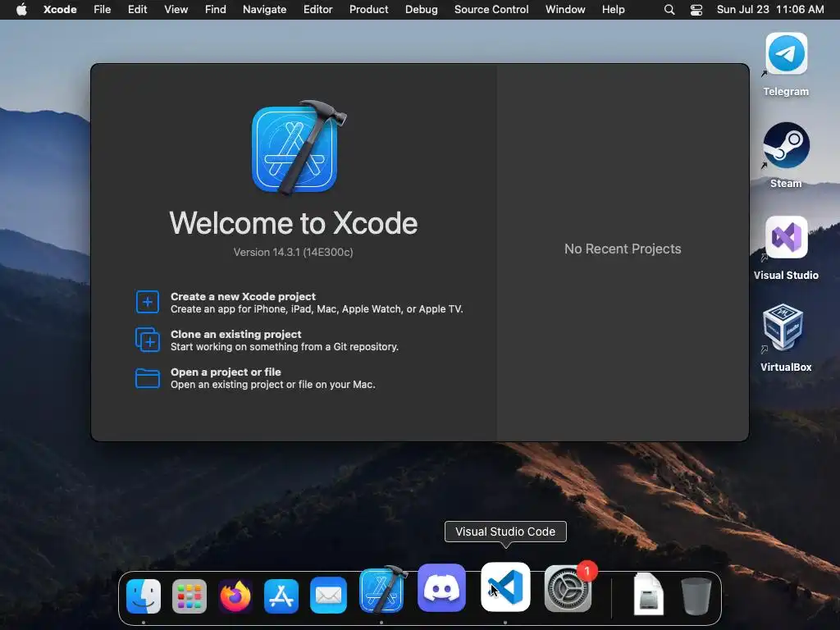Click the Xcode hammer logo in welcome window
840x630 pixels.
point(298,148)
